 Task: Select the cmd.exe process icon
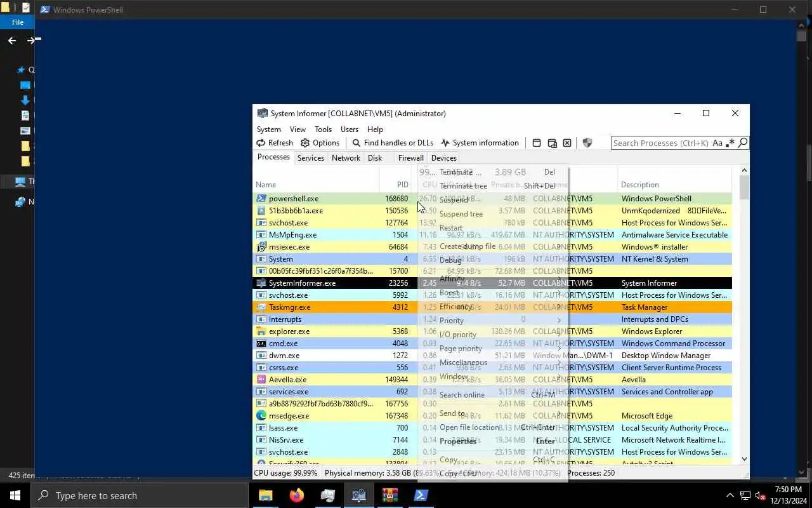tap(261, 344)
